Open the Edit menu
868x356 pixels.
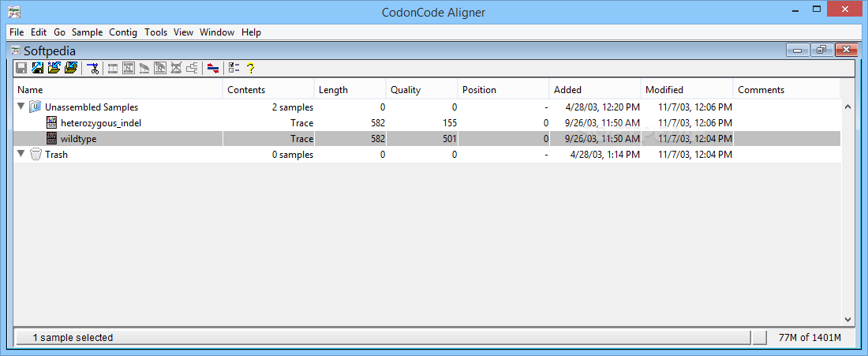pyautogui.click(x=39, y=32)
